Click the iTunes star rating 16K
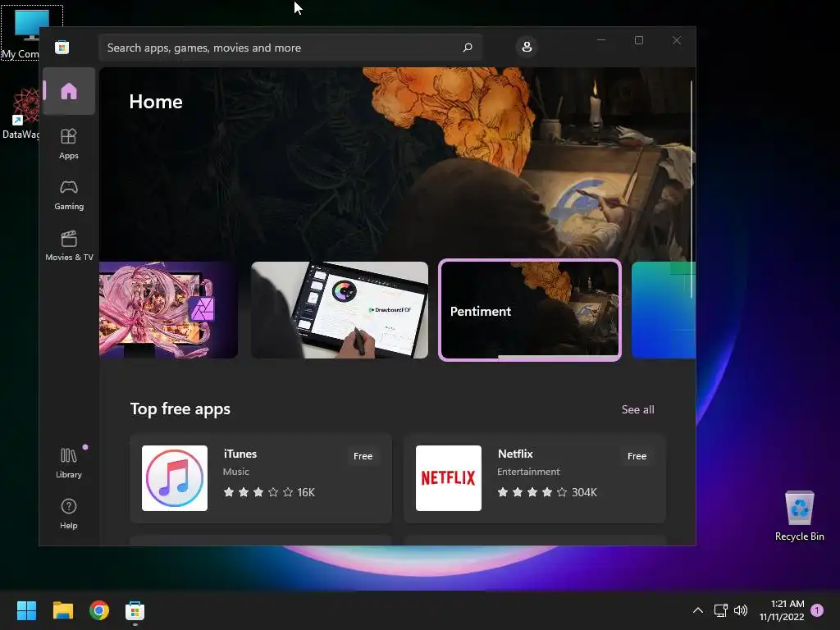Viewport: 840px width, 630px height. click(x=269, y=492)
